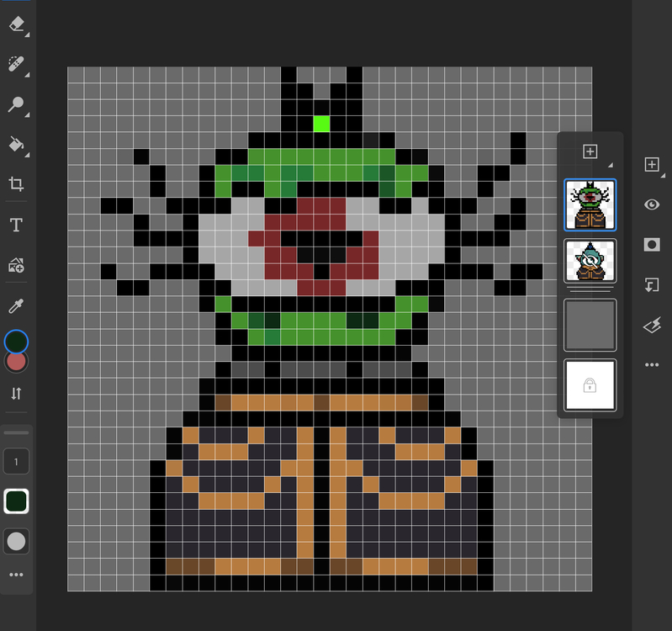The width and height of the screenshot is (672, 631).
Task: Add a new layer from right taskbar
Action: 652,164
